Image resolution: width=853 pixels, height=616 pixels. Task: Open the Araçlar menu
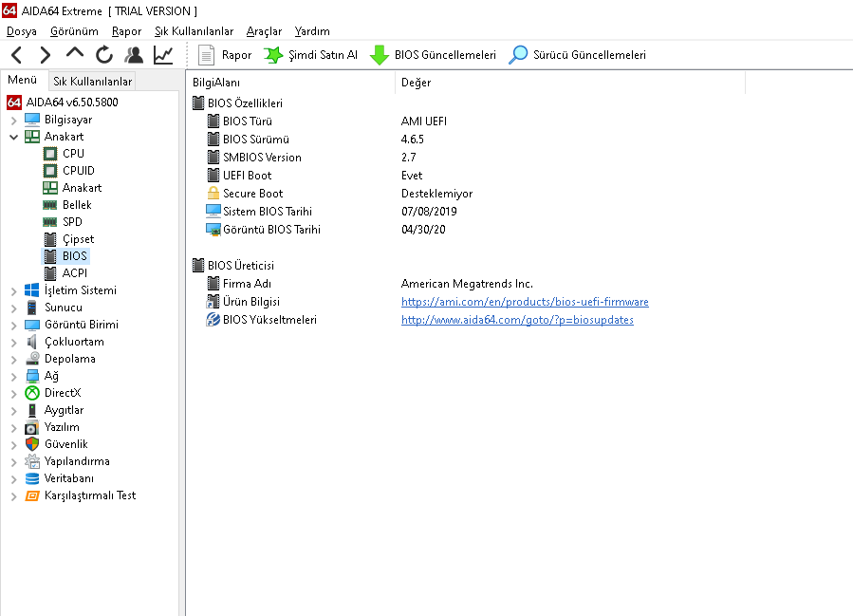click(264, 31)
